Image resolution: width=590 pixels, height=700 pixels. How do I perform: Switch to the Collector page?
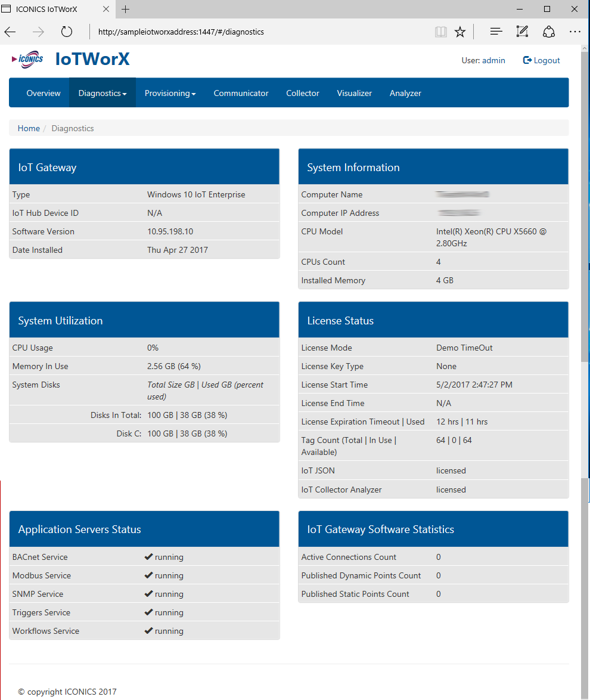pyautogui.click(x=303, y=93)
